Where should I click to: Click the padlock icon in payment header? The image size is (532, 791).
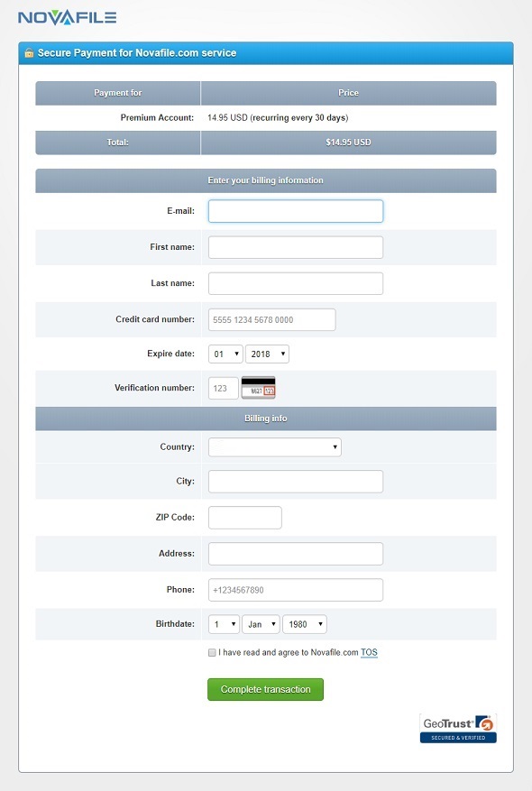coord(29,52)
